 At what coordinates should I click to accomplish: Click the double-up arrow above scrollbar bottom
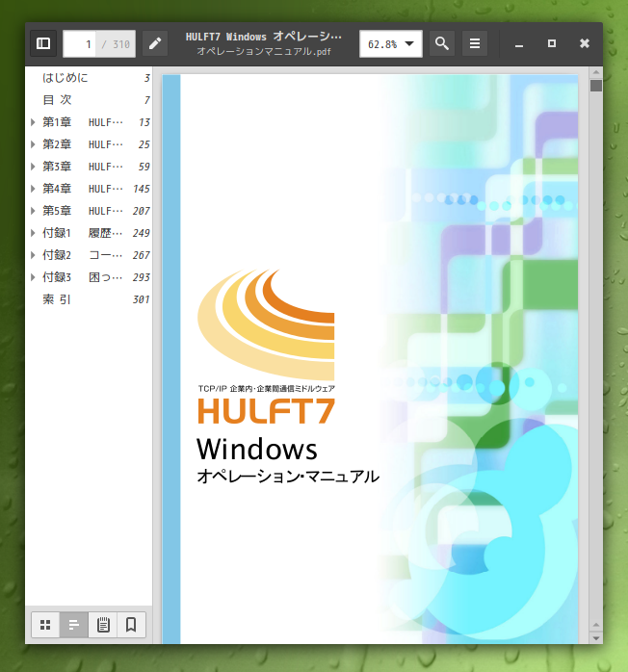[596, 626]
